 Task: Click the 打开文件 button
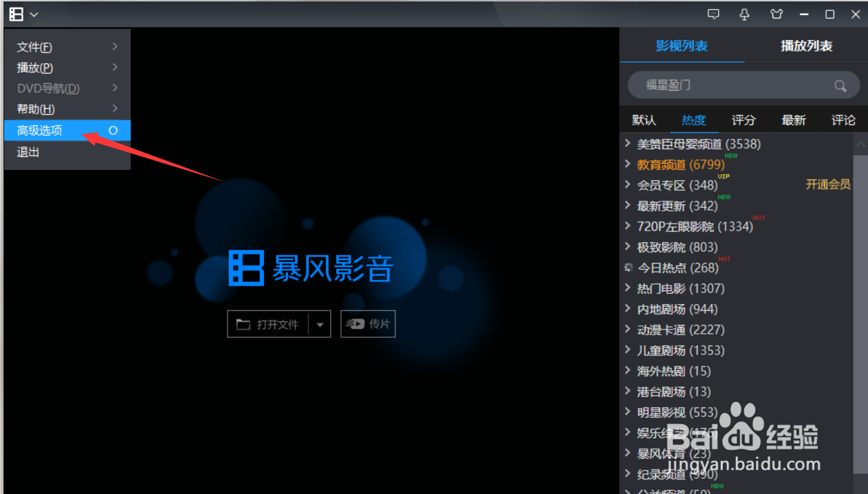point(268,324)
